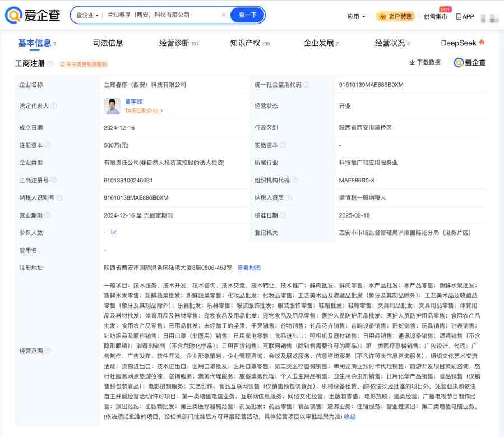The height and width of the screenshot is (437, 504).
Task: Switch to the 司法信息 tab
Action: point(108,43)
